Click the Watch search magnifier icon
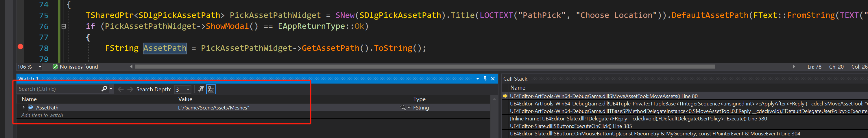 click(x=104, y=89)
